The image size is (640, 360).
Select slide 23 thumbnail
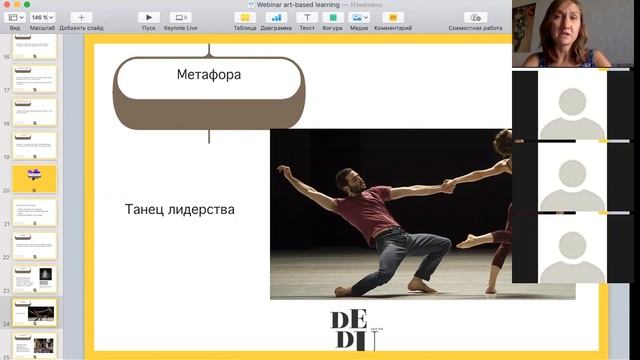(34, 279)
